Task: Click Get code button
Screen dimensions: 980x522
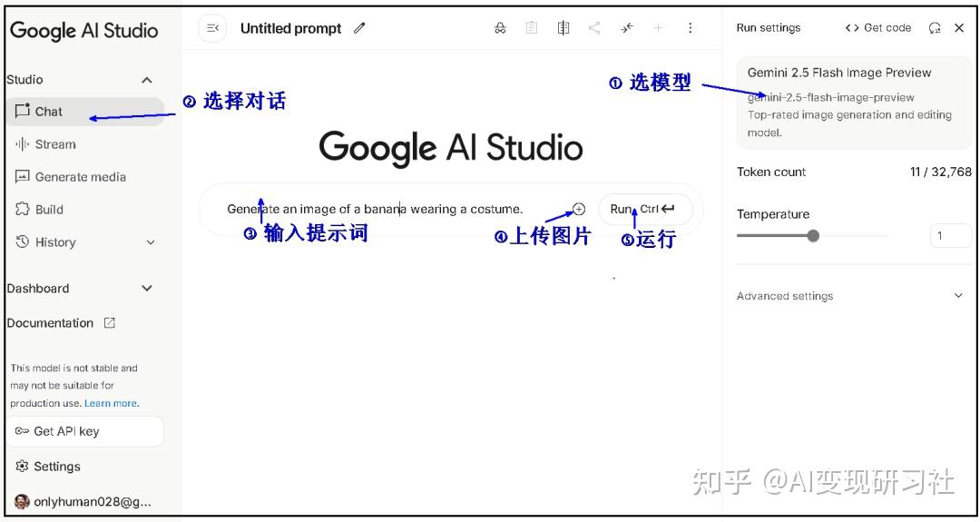Action: pyautogui.click(x=878, y=28)
